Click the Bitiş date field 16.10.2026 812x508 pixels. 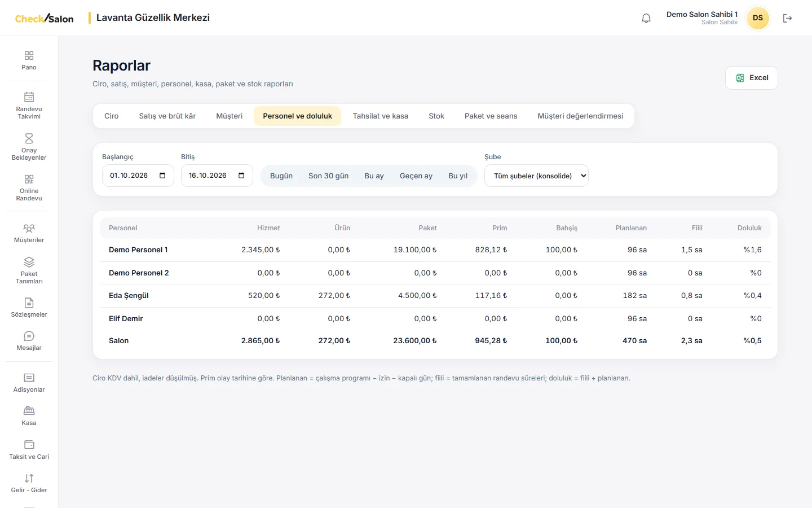click(x=217, y=176)
